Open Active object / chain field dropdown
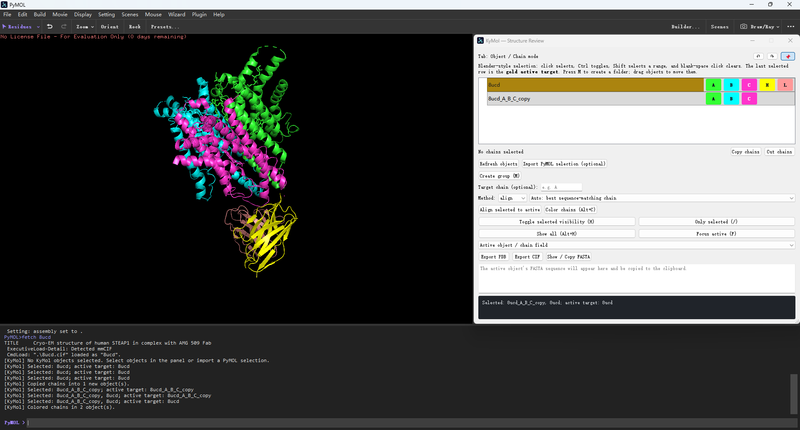800x430 pixels. click(x=636, y=245)
